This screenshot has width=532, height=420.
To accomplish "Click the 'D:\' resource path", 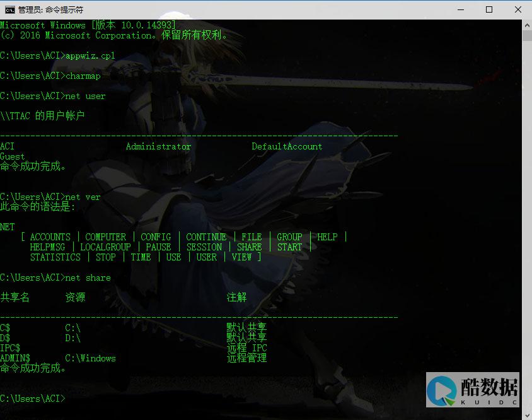I will tap(72, 338).
